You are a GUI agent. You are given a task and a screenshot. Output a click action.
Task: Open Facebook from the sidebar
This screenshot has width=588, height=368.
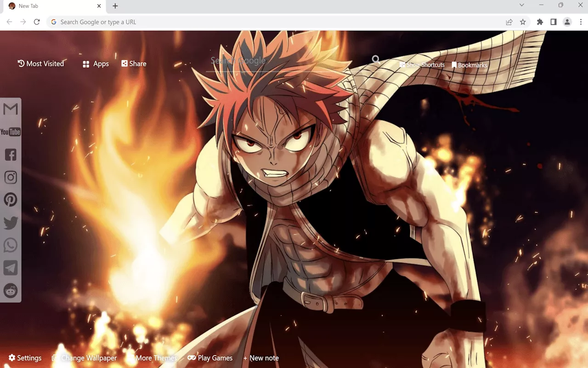tap(11, 155)
